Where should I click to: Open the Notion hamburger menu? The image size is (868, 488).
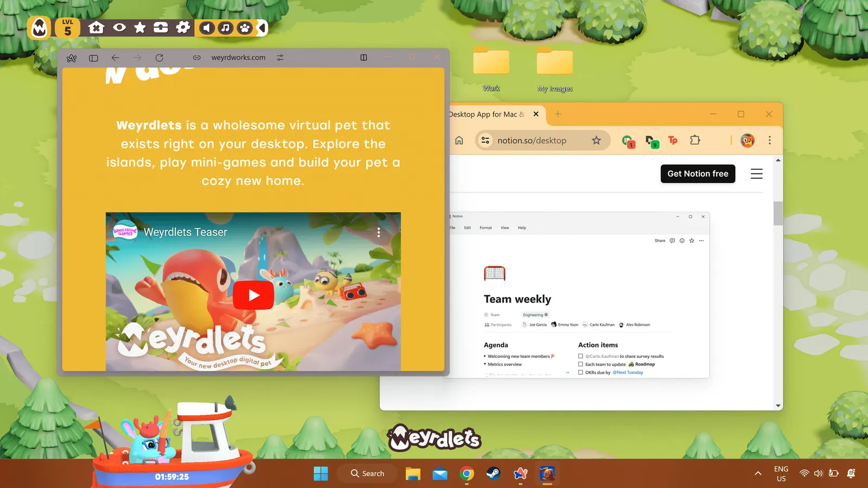[x=757, y=174]
